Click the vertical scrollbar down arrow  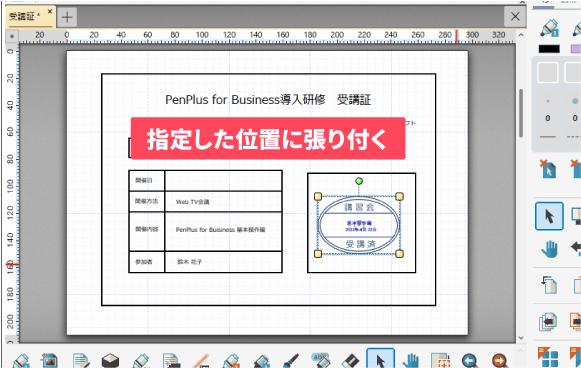[521, 338]
